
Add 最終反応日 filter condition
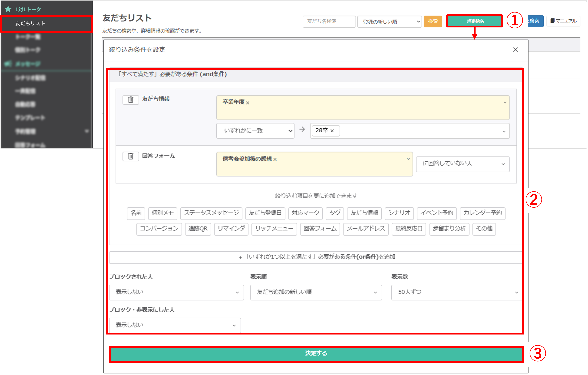[408, 229]
